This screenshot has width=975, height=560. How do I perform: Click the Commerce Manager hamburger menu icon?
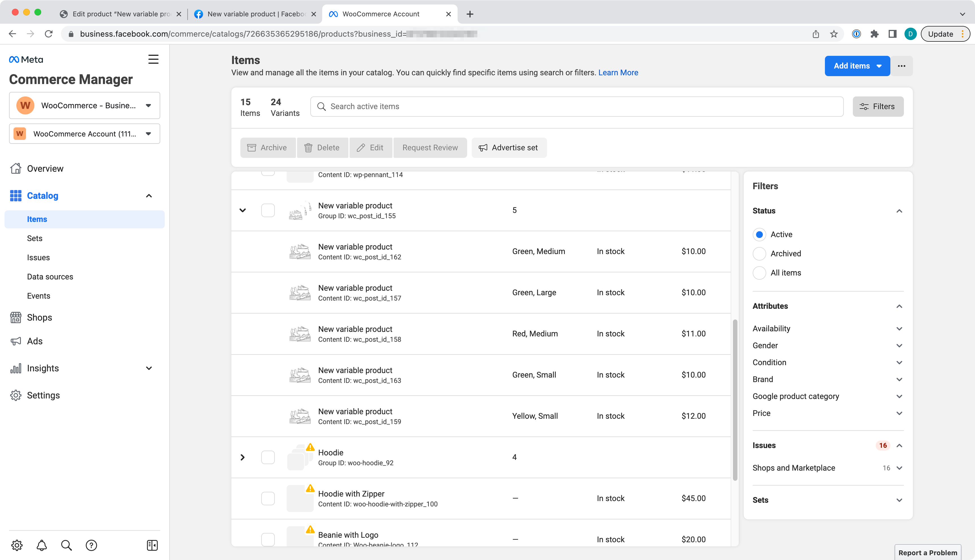click(x=153, y=59)
